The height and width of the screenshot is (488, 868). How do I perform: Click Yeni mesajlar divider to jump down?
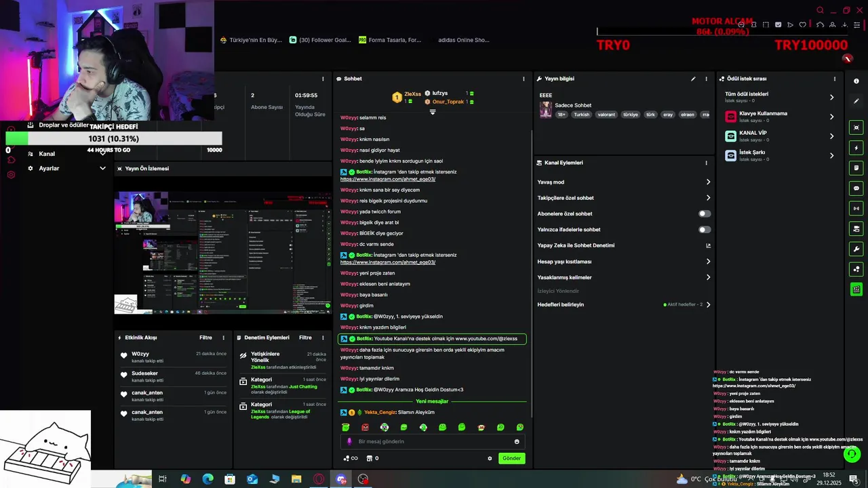click(x=432, y=401)
